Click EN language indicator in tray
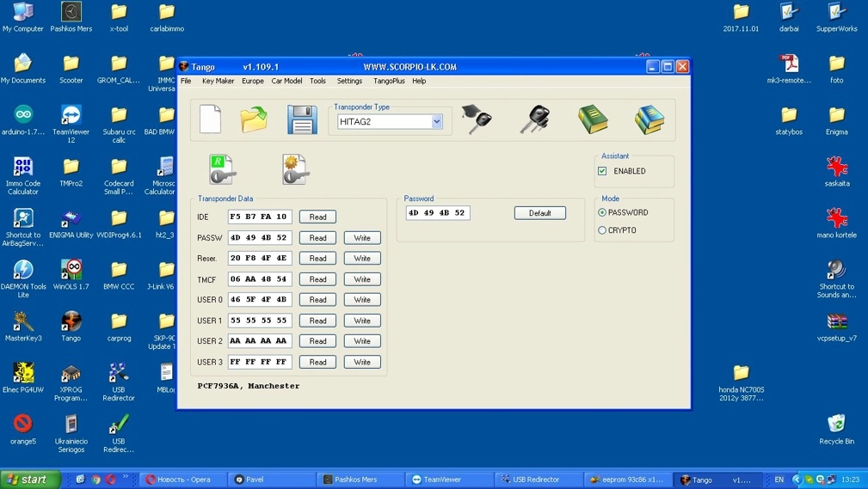868x489 pixels. (x=779, y=480)
